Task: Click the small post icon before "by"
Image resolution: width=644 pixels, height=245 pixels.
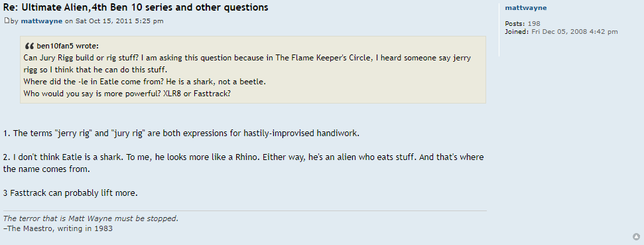Action: 7,21
